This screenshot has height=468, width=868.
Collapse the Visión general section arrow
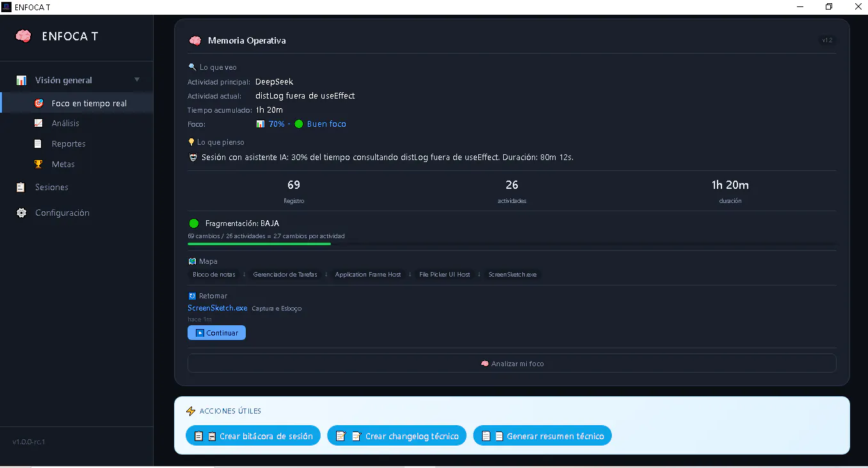pyautogui.click(x=136, y=80)
